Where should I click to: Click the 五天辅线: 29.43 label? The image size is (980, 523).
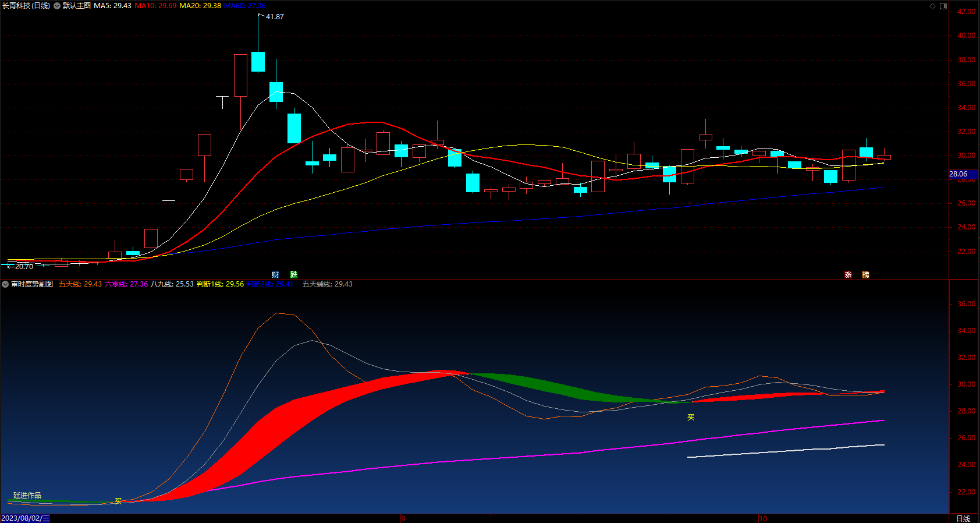point(327,284)
